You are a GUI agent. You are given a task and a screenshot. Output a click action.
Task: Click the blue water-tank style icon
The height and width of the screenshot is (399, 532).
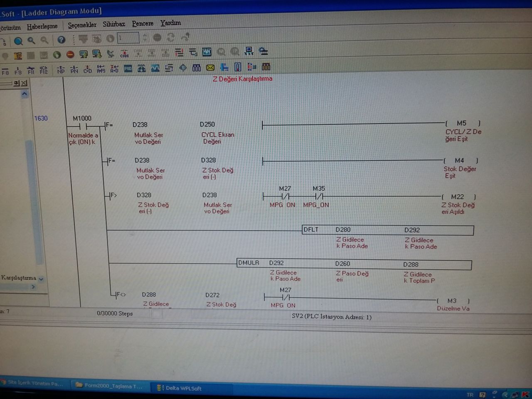(207, 52)
